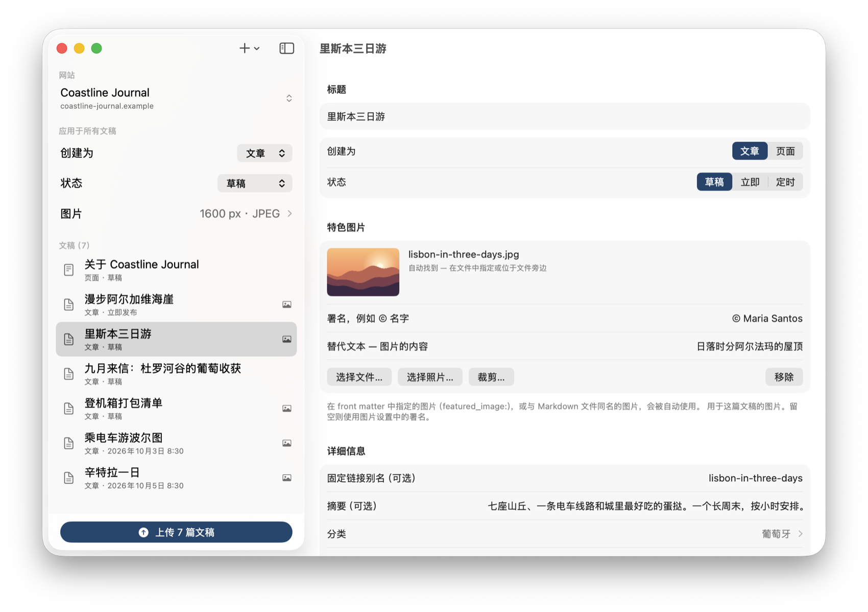
Task: Select 辛特拉一日 document row
Action: [x=176, y=478]
